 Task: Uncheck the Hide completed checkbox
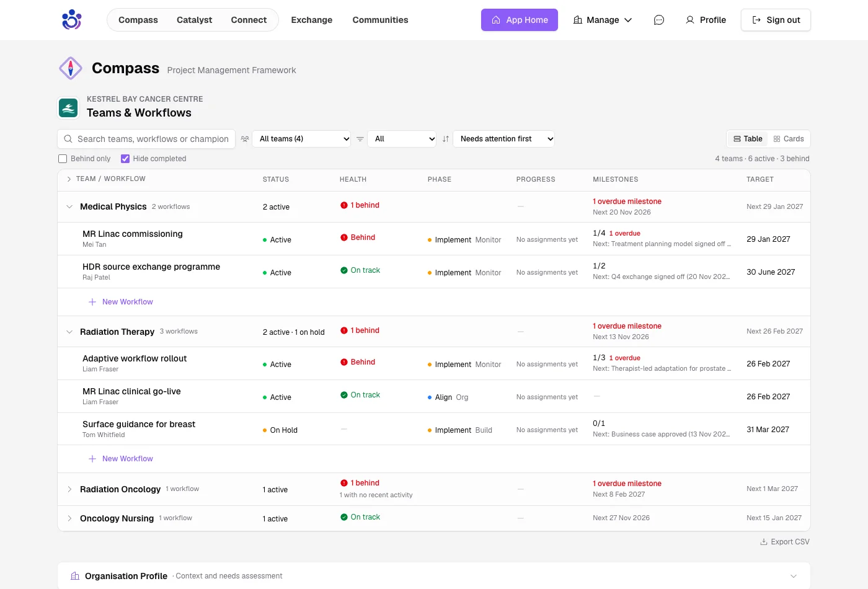125,159
